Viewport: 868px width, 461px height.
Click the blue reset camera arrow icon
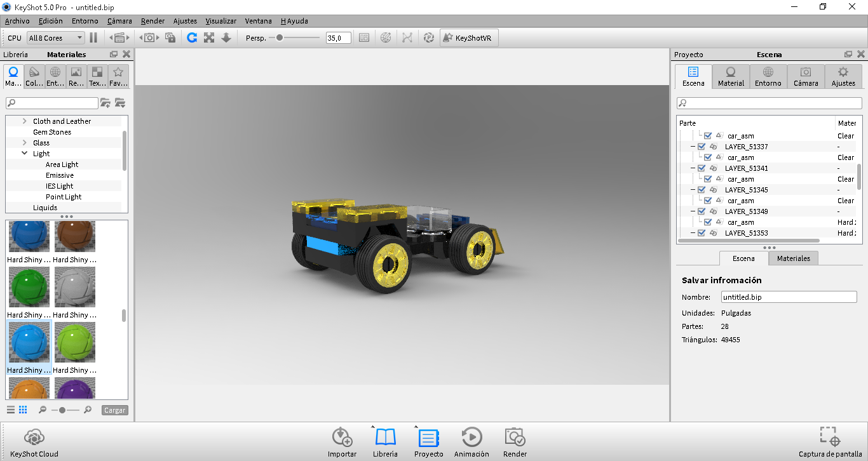192,38
